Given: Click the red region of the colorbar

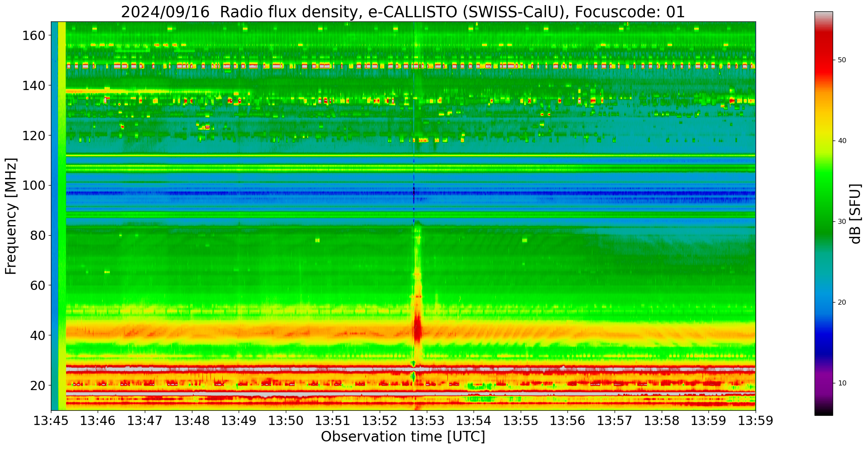Looking at the screenshot, I should pos(823,59).
